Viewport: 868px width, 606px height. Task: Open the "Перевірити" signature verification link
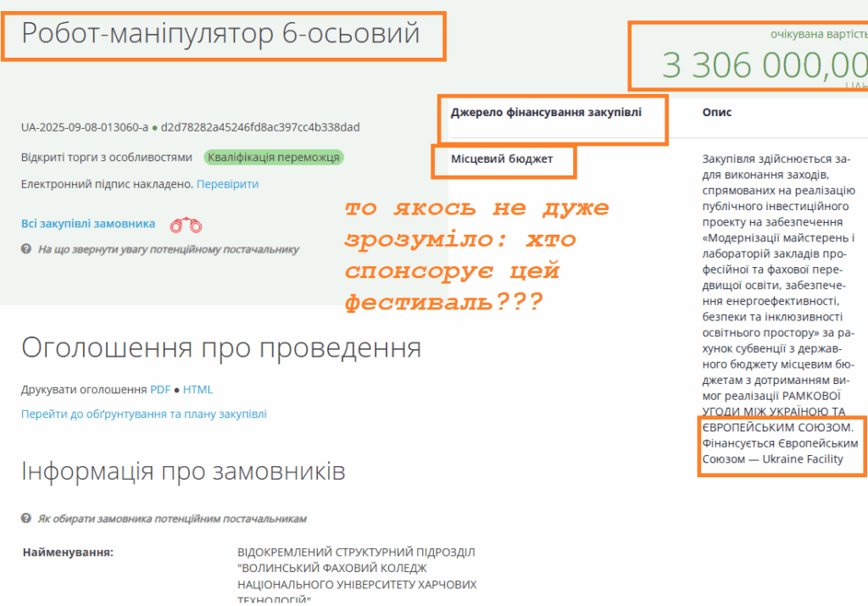[x=227, y=184]
